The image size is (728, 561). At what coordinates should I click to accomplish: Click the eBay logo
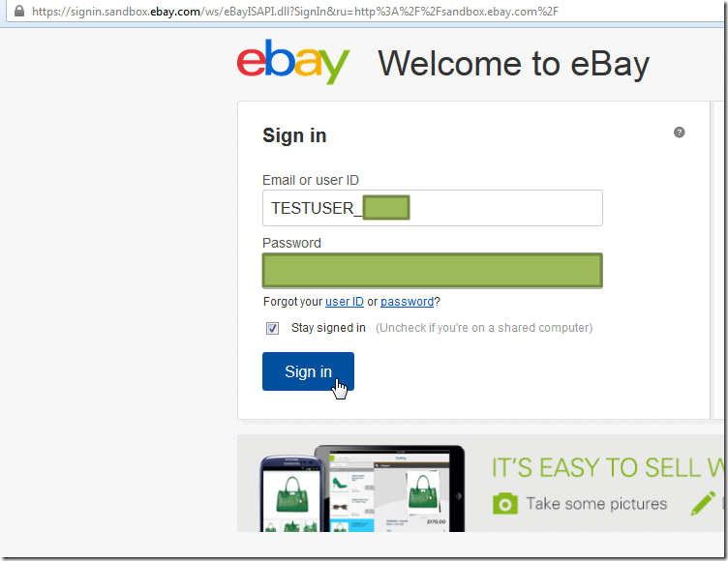(293, 62)
